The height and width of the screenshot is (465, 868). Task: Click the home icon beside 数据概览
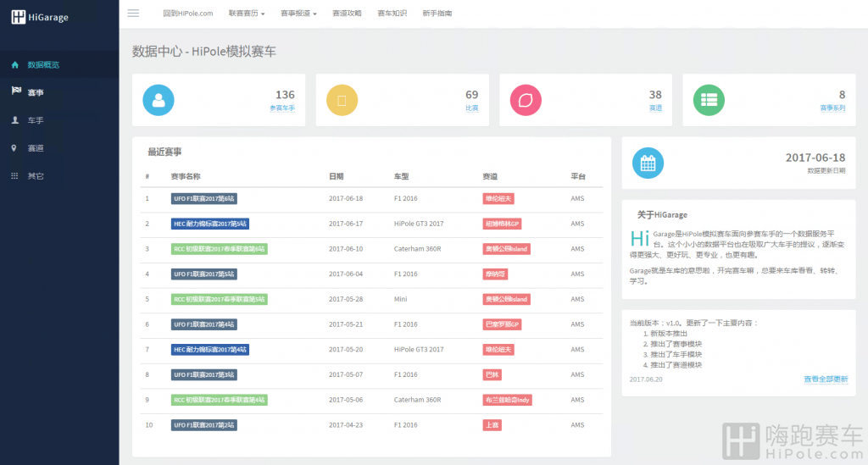(x=15, y=64)
